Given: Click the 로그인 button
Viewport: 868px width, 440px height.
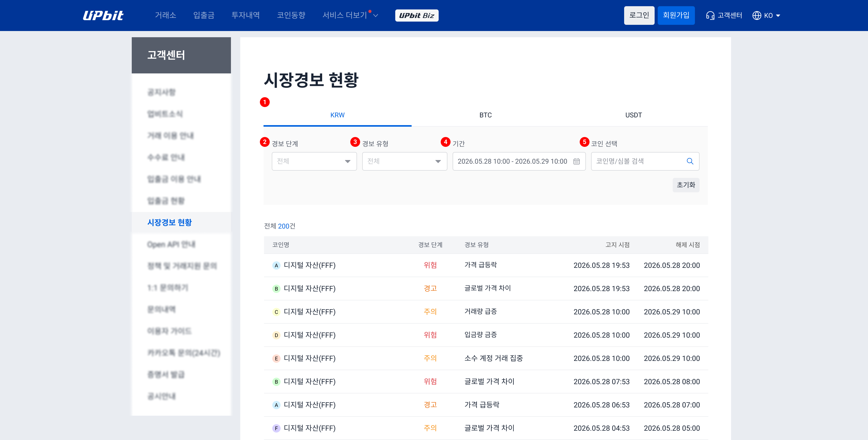Looking at the screenshot, I should (639, 16).
